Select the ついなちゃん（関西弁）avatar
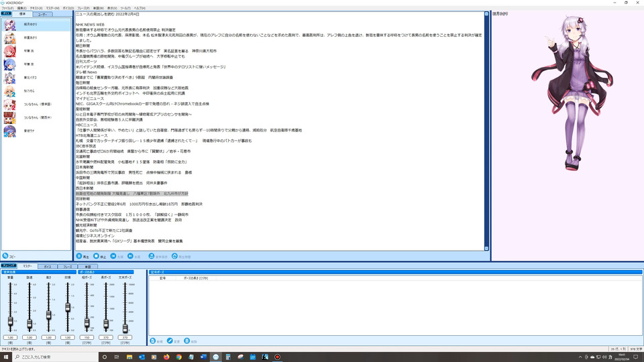 coord(10,117)
